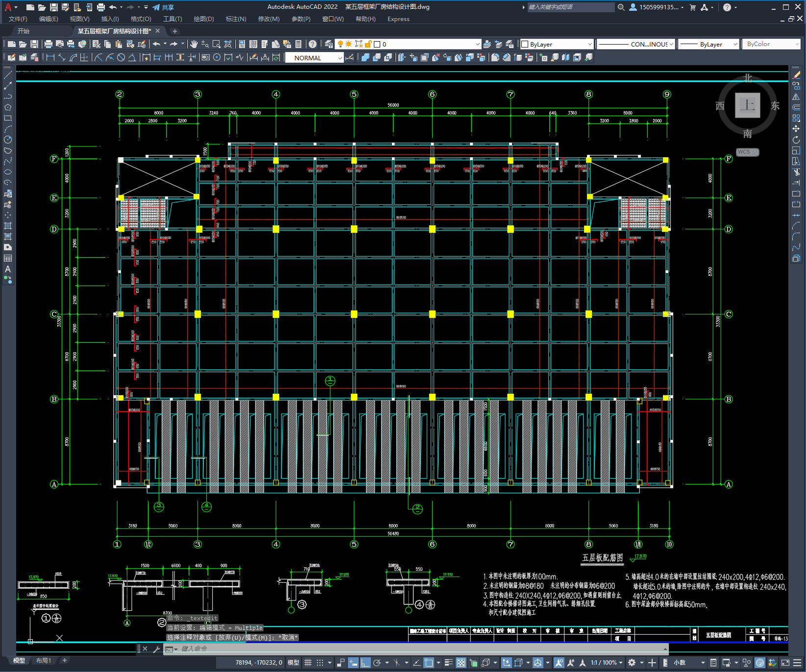Toggle annotation visibility in status bar
Image resolution: width=806 pixels, height=672 pixels.
point(559,663)
